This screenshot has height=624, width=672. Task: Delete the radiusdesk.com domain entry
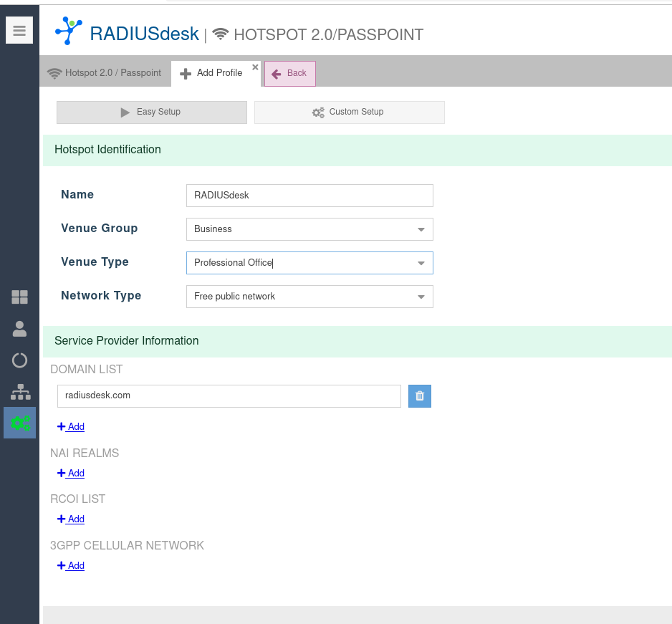click(x=420, y=396)
